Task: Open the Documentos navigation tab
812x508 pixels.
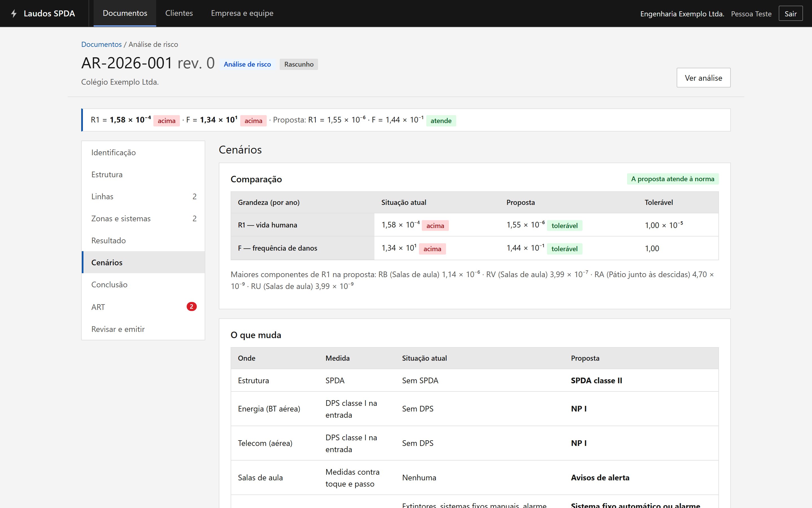Action: pos(125,13)
